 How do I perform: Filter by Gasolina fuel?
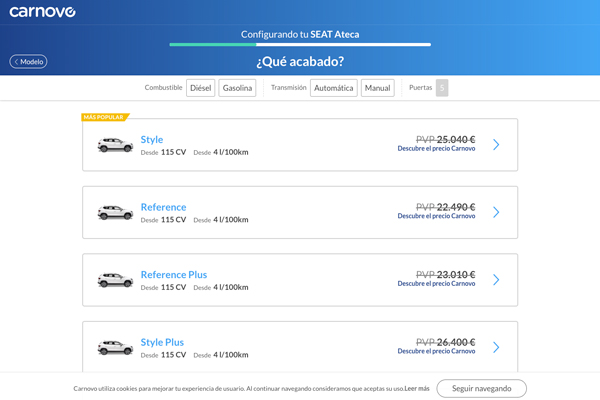point(237,88)
